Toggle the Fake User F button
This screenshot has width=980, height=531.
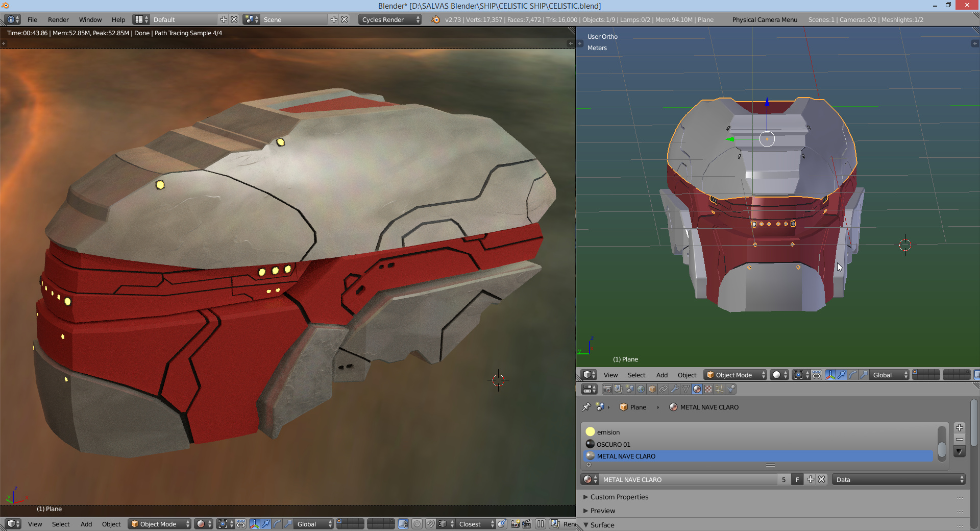coord(797,479)
